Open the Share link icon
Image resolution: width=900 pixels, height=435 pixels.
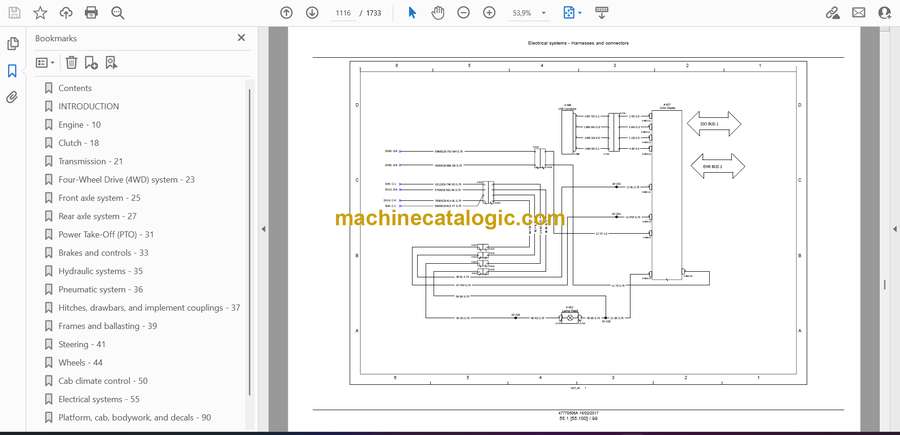pos(832,13)
